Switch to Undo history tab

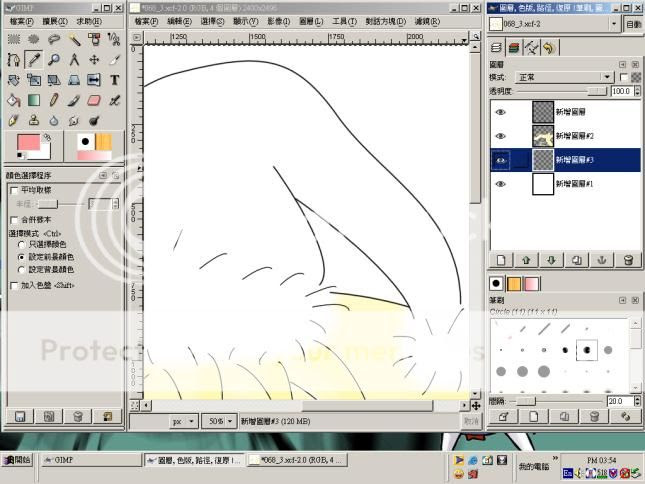549,48
